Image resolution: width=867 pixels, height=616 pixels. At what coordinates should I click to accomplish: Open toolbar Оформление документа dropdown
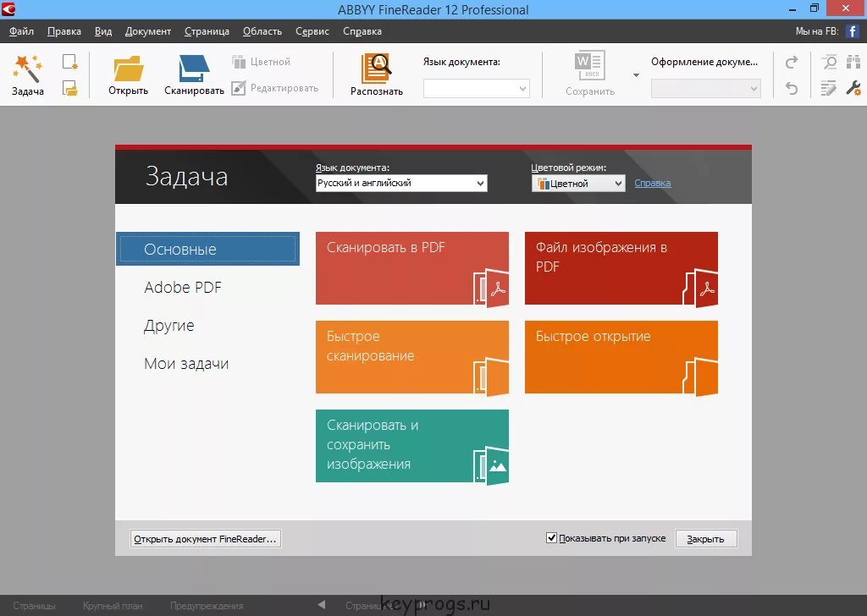(x=705, y=88)
